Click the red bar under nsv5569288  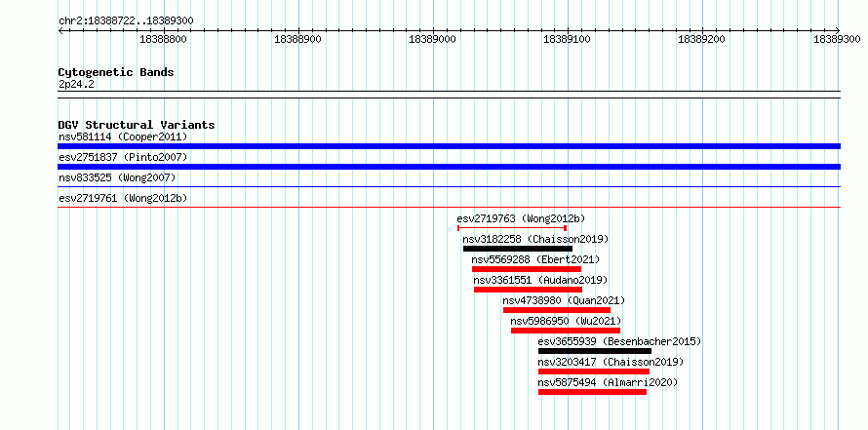point(527,269)
